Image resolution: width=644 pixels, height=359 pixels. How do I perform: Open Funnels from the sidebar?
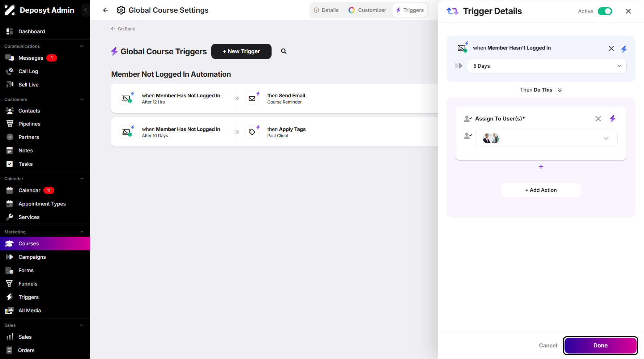[x=45, y=284]
